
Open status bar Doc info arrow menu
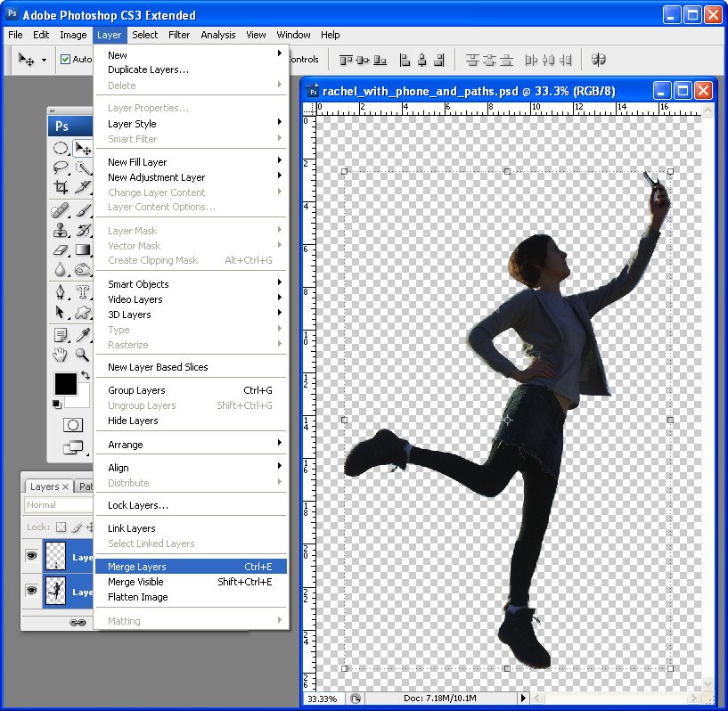(x=523, y=698)
